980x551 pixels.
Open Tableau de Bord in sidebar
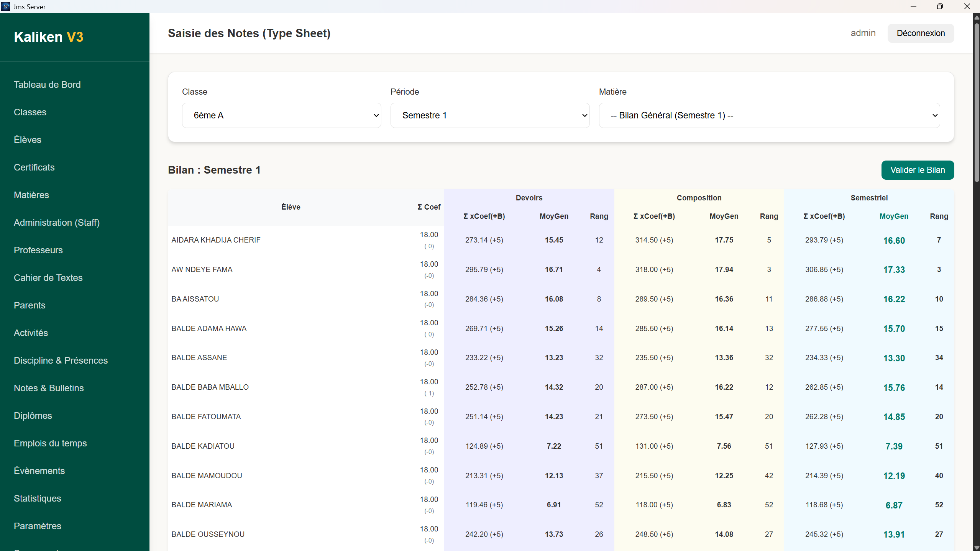(47, 85)
